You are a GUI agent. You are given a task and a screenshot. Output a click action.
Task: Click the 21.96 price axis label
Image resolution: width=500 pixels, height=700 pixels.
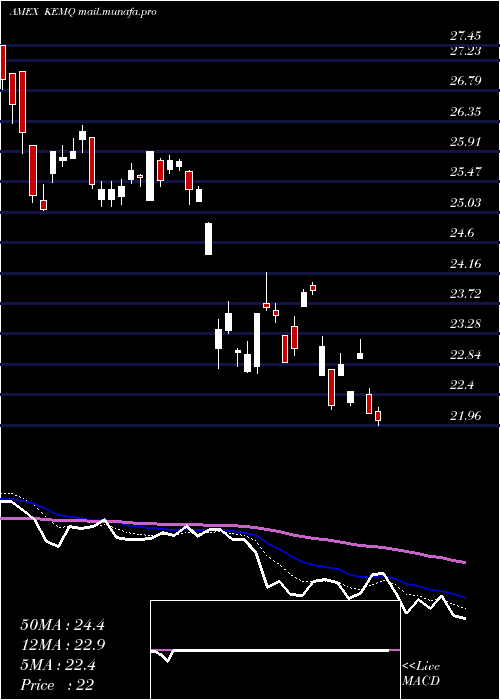pyautogui.click(x=465, y=416)
